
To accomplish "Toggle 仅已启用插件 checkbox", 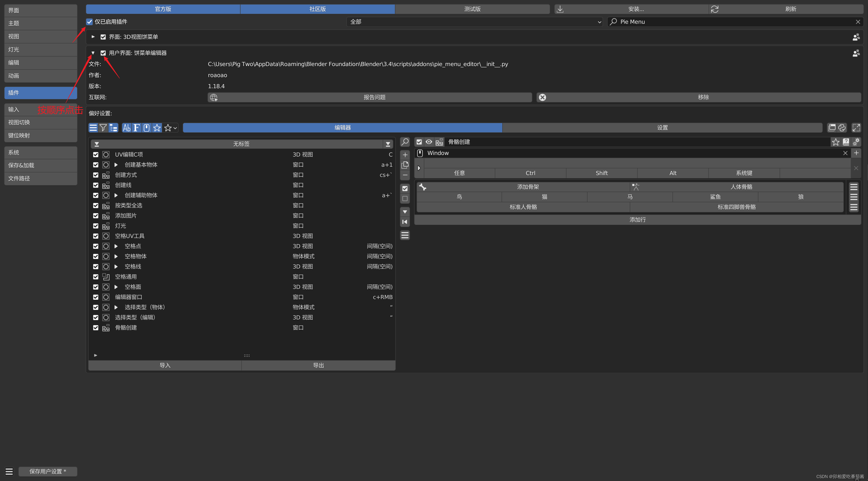I will pyautogui.click(x=89, y=22).
